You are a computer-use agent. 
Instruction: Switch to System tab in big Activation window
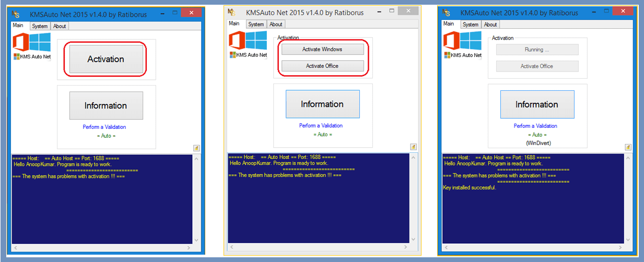40,26
